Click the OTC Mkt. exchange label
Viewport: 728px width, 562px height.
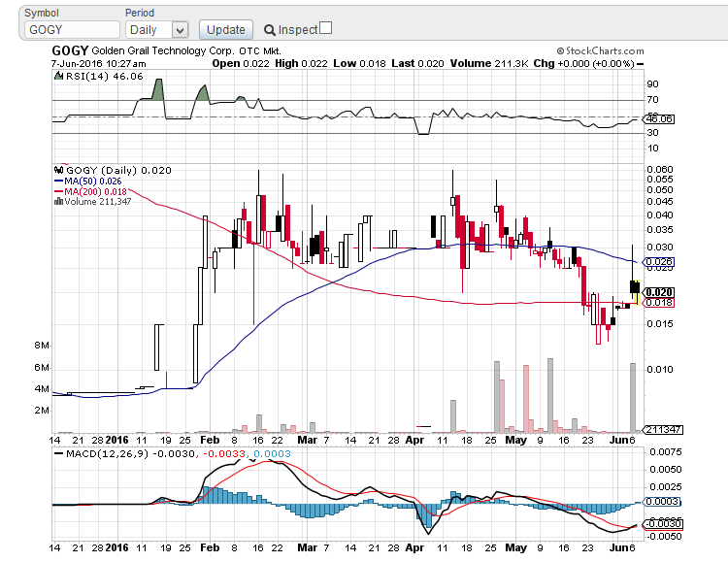[260, 51]
